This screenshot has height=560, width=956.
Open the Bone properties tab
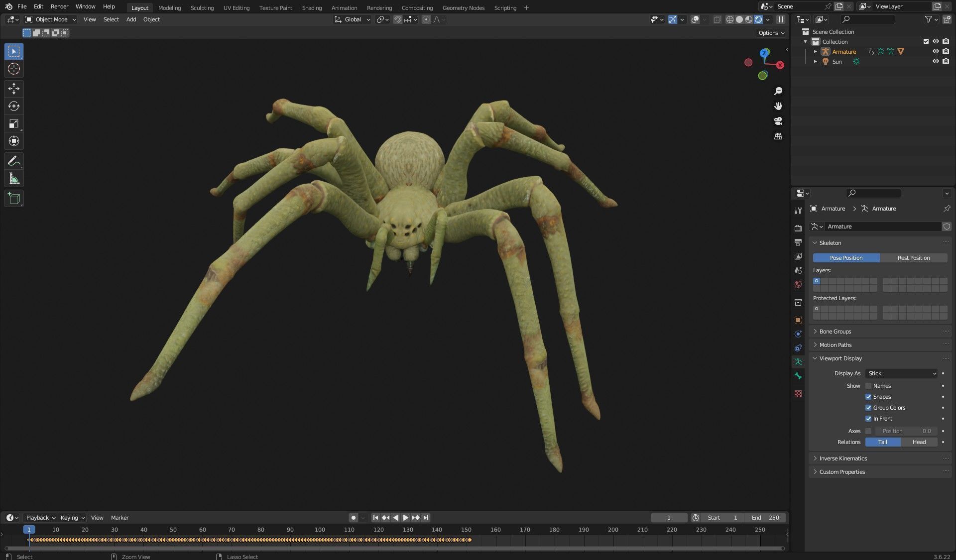click(798, 376)
